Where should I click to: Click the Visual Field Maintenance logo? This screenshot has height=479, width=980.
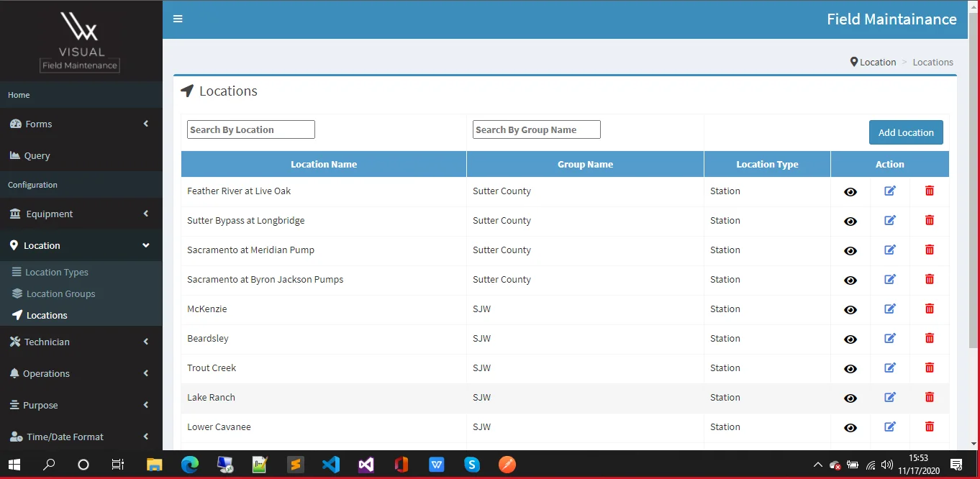pos(79,40)
